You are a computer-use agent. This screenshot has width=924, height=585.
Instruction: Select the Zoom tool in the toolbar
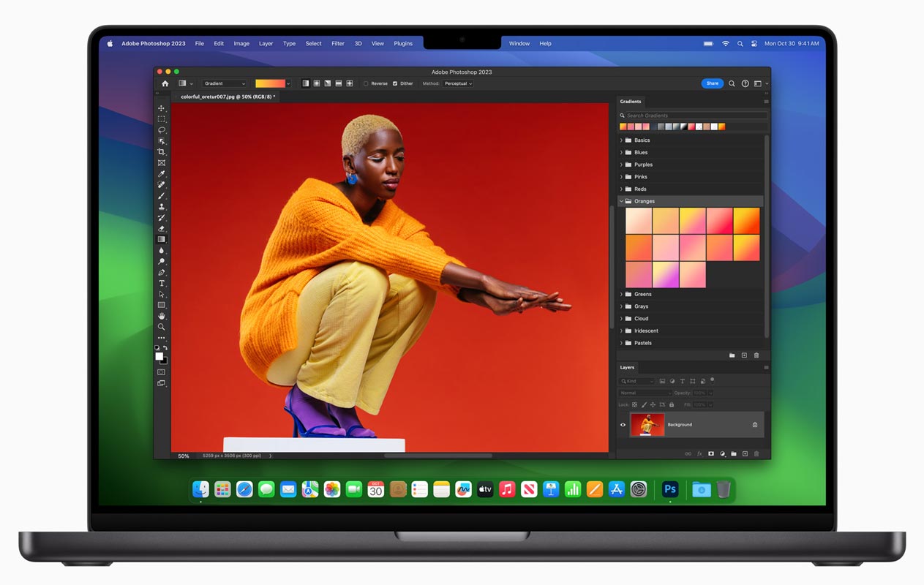[x=162, y=327]
